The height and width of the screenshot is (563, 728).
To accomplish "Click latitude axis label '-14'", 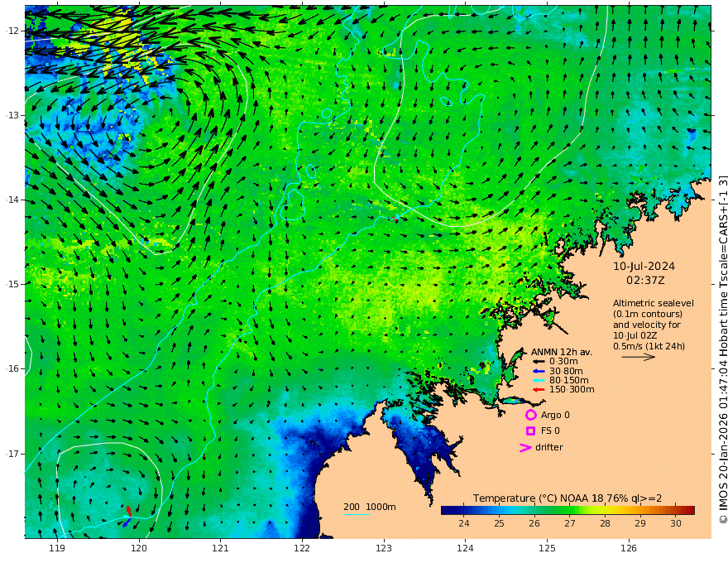I will 12,200.
